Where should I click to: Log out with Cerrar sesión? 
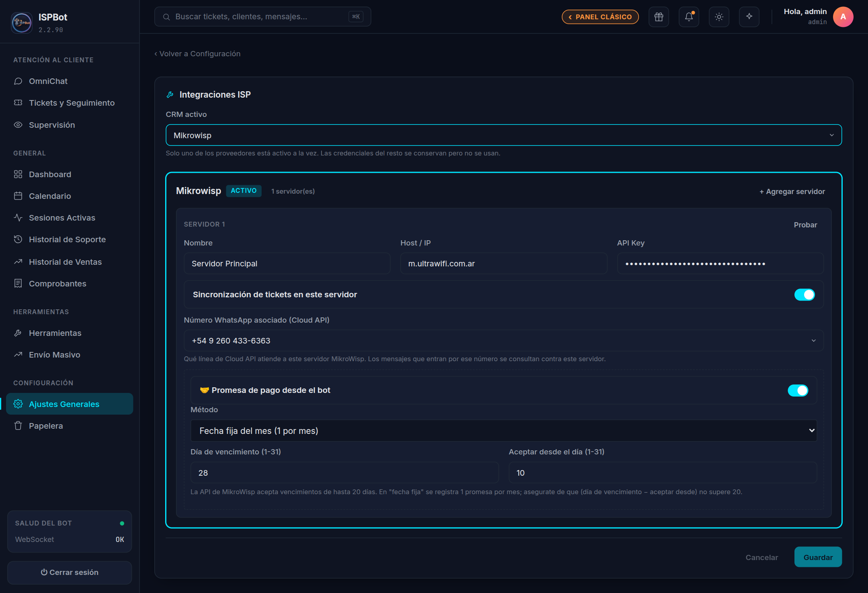pos(70,573)
